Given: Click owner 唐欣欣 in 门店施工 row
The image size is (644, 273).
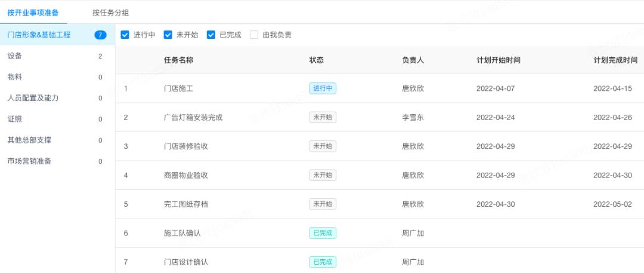Looking at the screenshot, I should (413, 88).
